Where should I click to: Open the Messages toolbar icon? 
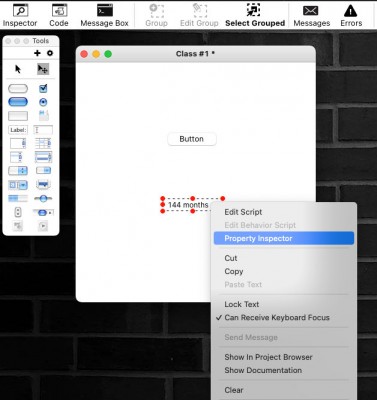(x=311, y=15)
